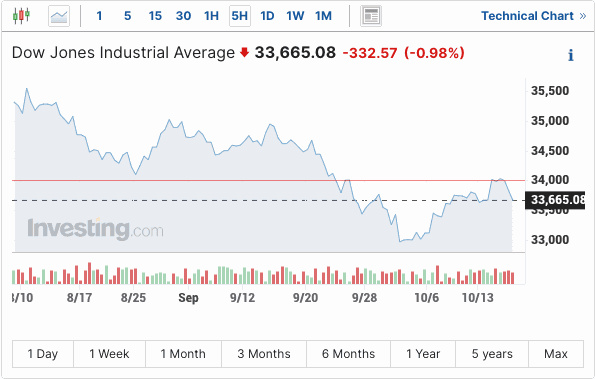Show the 1 Day range
Image resolution: width=595 pixels, height=379 pixels.
(x=43, y=354)
